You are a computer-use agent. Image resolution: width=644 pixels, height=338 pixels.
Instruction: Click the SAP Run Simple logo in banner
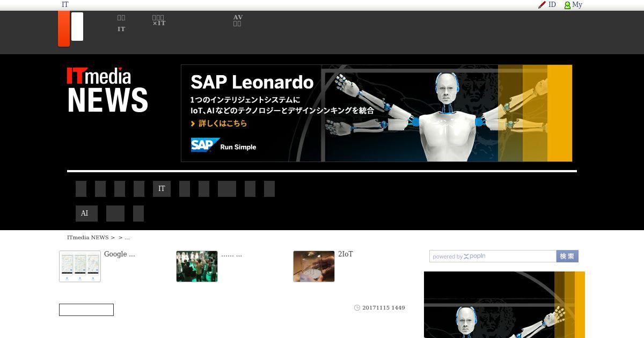(223, 145)
